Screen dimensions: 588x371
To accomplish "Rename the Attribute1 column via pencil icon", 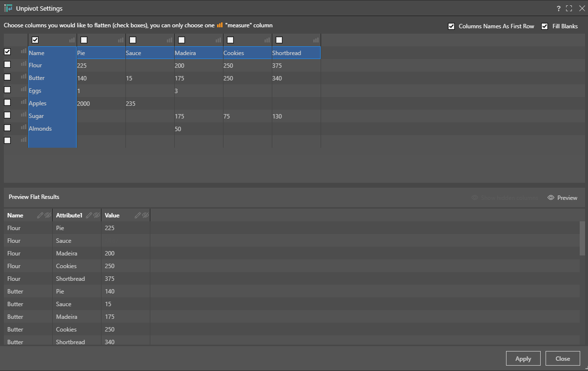I will click(89, 215).
